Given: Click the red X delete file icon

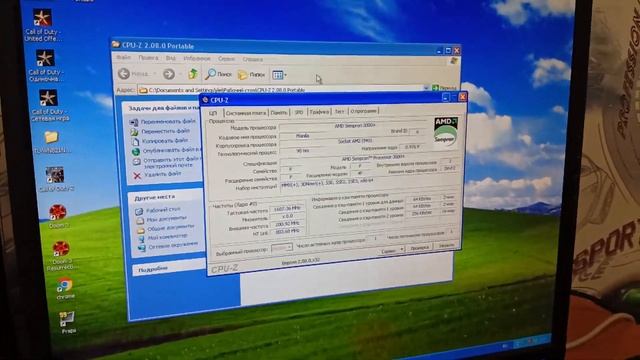Looking at the screenshot, I should [137, 176].
